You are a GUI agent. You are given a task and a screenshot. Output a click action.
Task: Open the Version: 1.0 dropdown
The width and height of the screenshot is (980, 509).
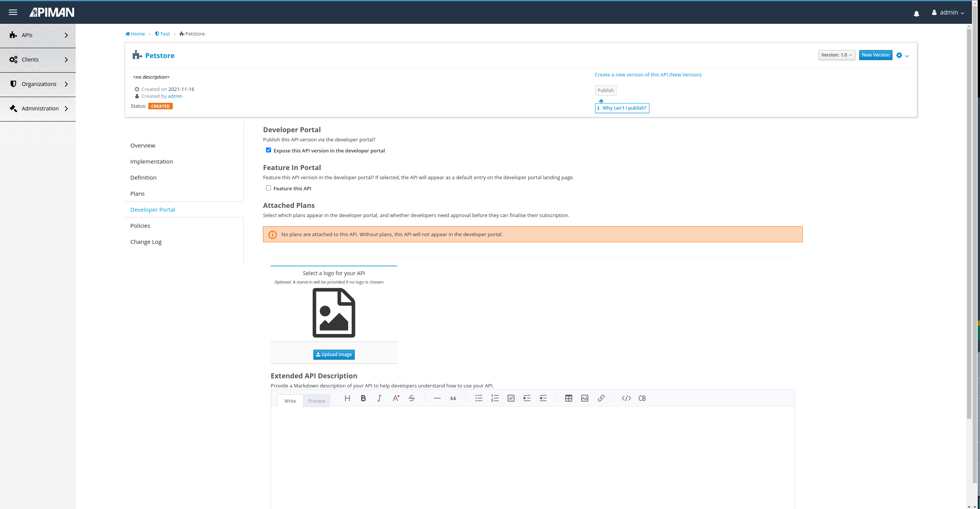(x=837, y=55)
